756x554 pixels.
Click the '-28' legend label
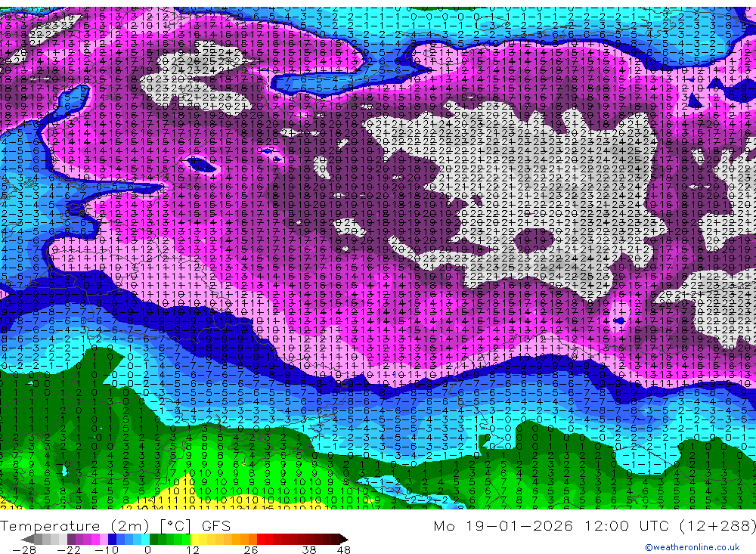pos(24,550)
